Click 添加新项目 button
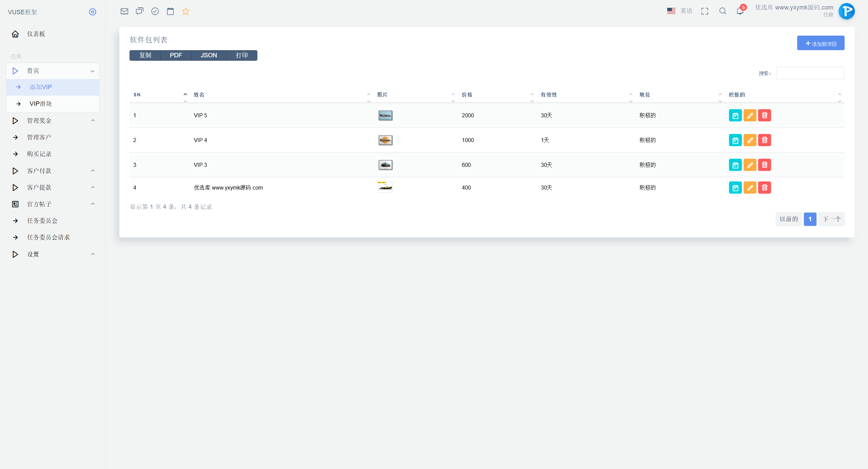This screenshot has height=469, width=868. [821, 43]
